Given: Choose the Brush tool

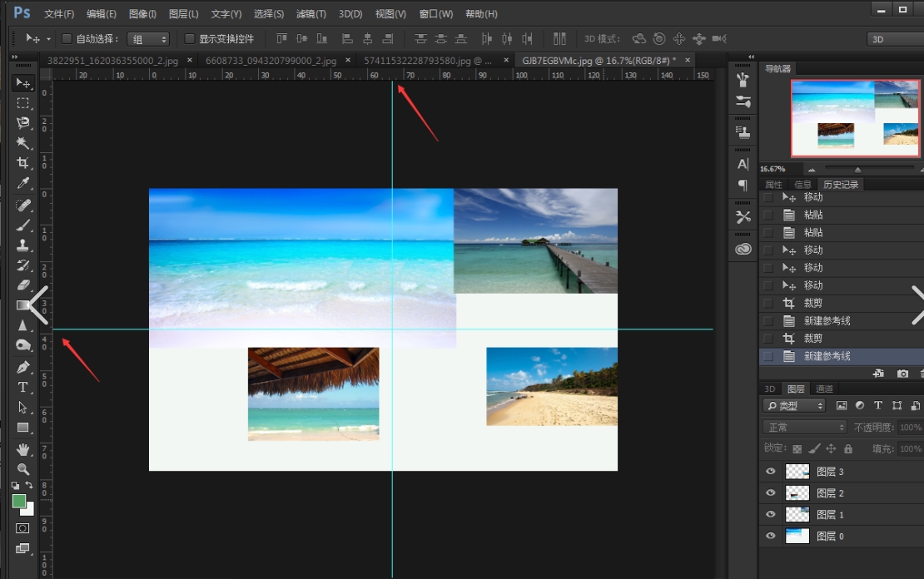Looking at the screenshot, I should (23, 225).
